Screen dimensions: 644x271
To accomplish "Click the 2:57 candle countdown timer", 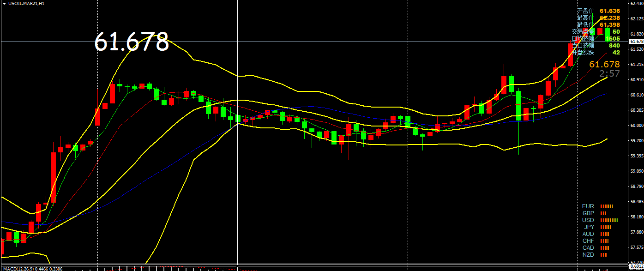I will pos(609,73).
